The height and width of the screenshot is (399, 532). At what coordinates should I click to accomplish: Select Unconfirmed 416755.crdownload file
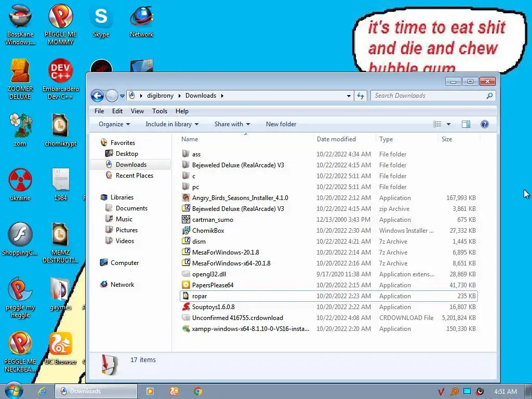pos(328,318)
